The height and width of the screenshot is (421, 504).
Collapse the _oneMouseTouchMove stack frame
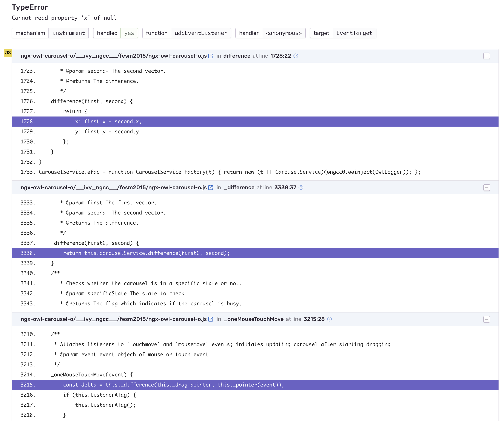(487, 319)
